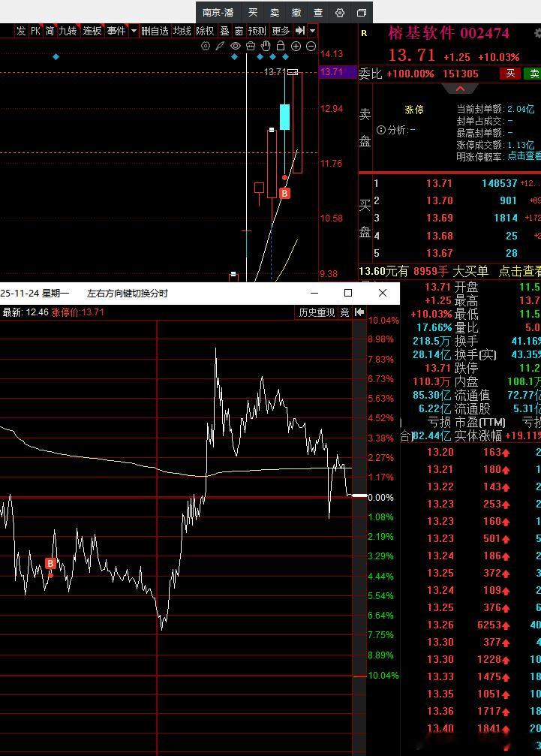The image size is (541, 756).
Task: Enable the 九转 indicator
Action: pyautogui.click(x=68, y=31)
